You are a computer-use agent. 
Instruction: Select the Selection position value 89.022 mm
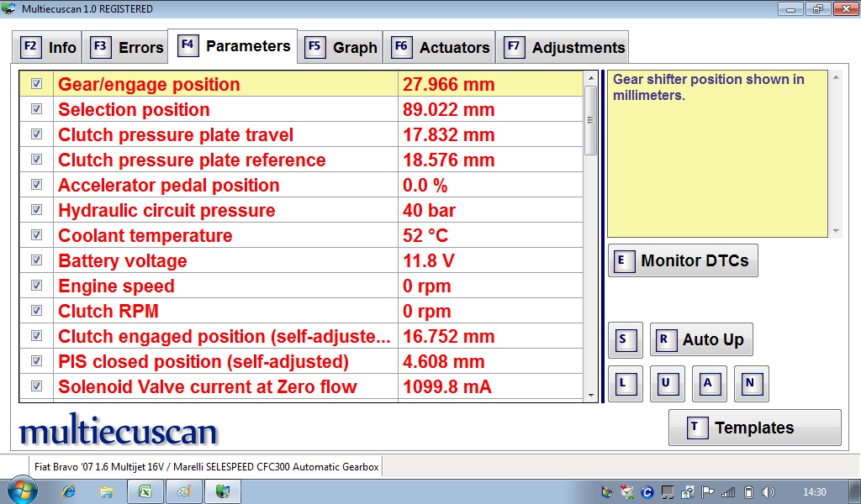click(x=449, y=110)
